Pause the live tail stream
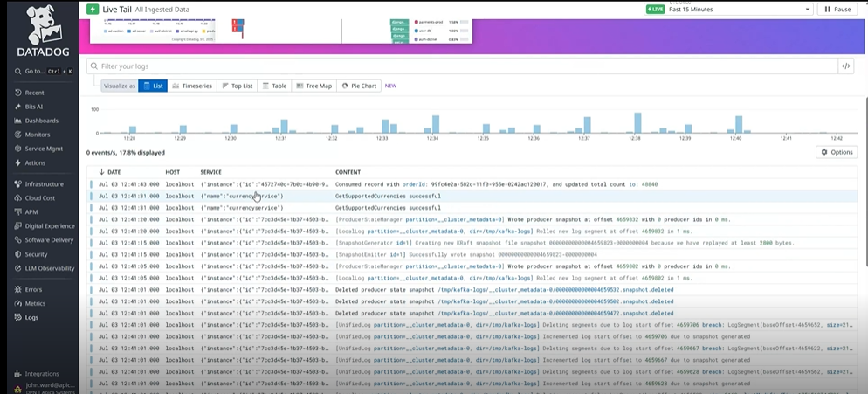 point(837,10)
